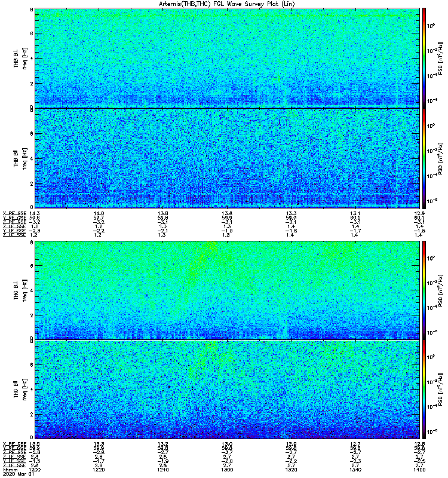The width and height of the screenshot is (448, 478).
Task: Click the THB X_RE_GSE value "13.1"
Action: (355, 214)
